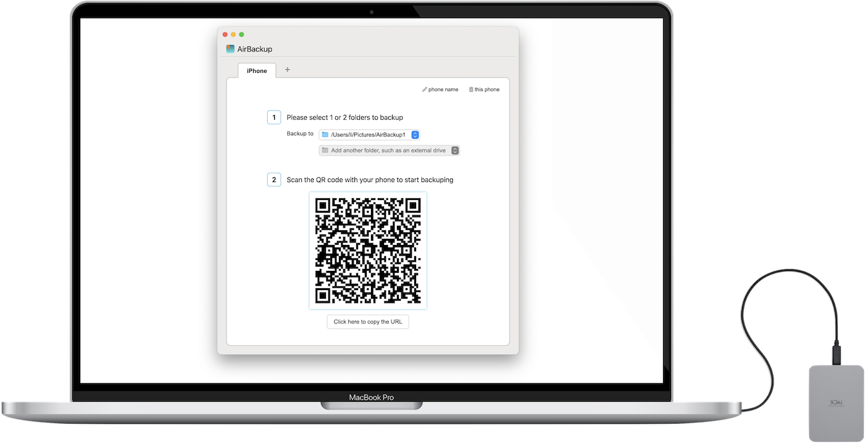Click the step 2 number badge
This screenshot has height=448, width=868.
274,180
